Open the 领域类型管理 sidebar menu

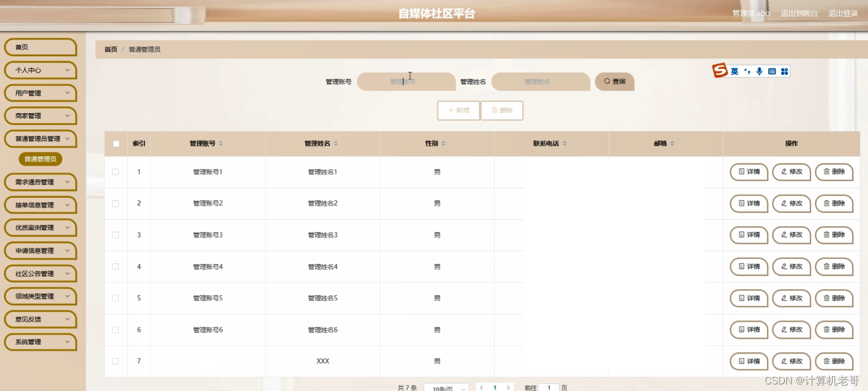click(x=40, y=296)
